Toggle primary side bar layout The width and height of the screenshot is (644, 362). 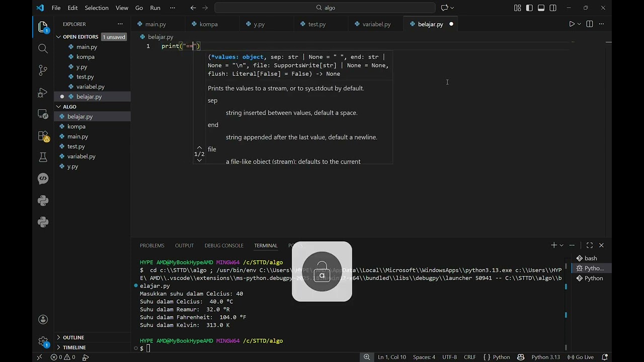[529, 8]
